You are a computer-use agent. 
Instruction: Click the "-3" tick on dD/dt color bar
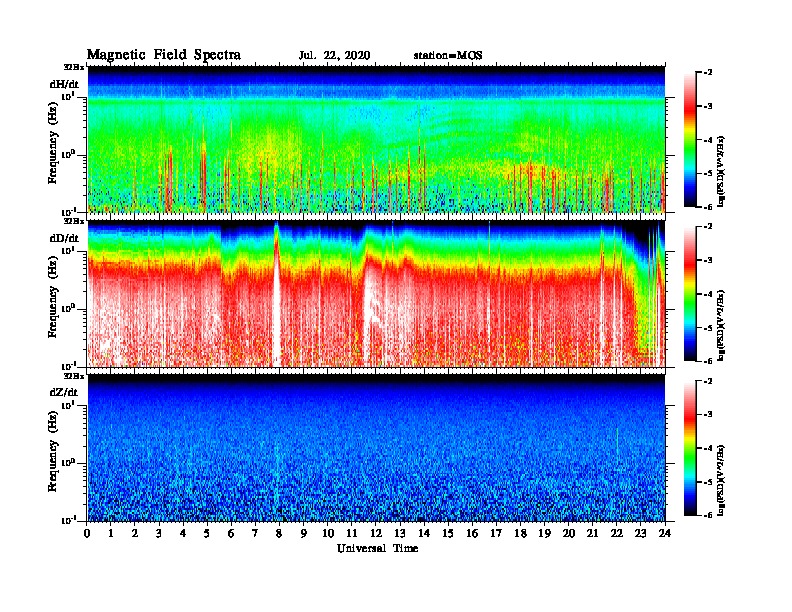(708, 261)
